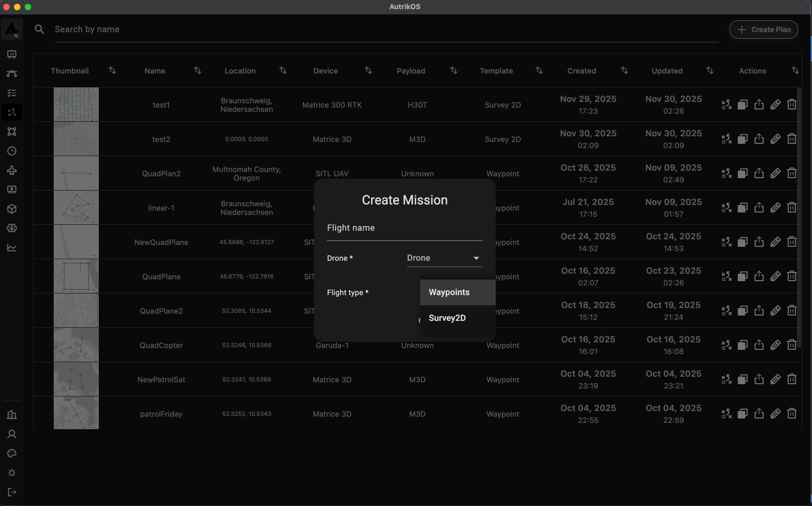Open the flight history clock icon
The height and width of the screenshot is (506, 812).
pos(12,151)
